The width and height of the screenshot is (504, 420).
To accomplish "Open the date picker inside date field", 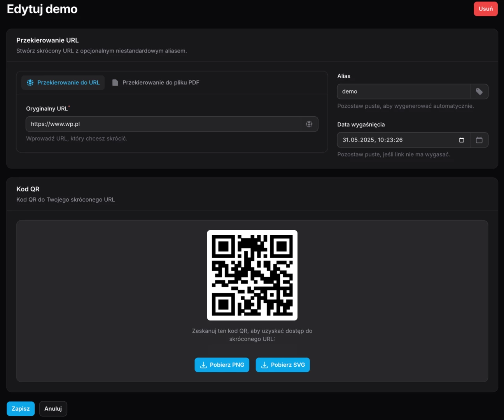I will (x=462, y=140).
